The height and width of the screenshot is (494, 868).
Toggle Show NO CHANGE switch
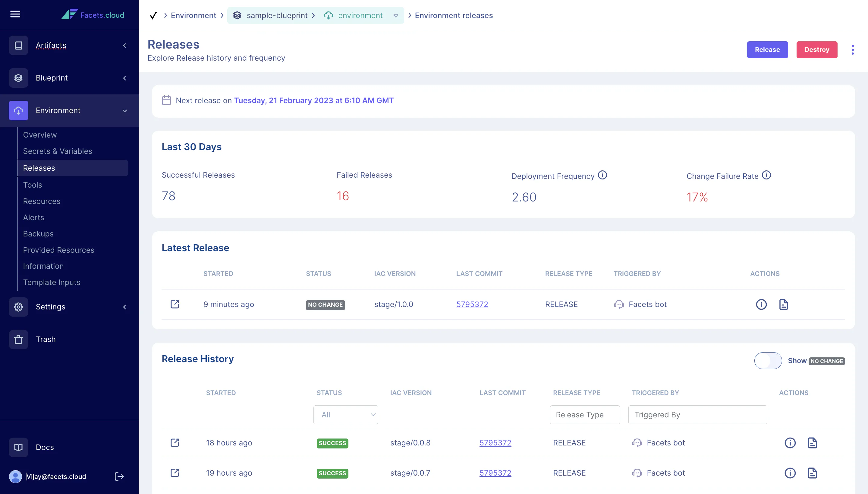[768, 361]
